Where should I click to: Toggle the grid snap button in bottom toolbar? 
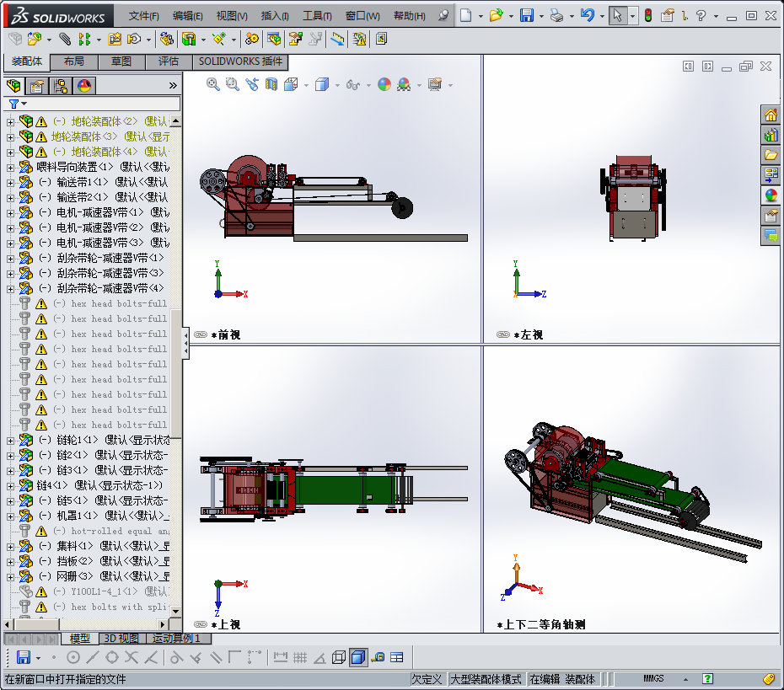coord(300,657)
